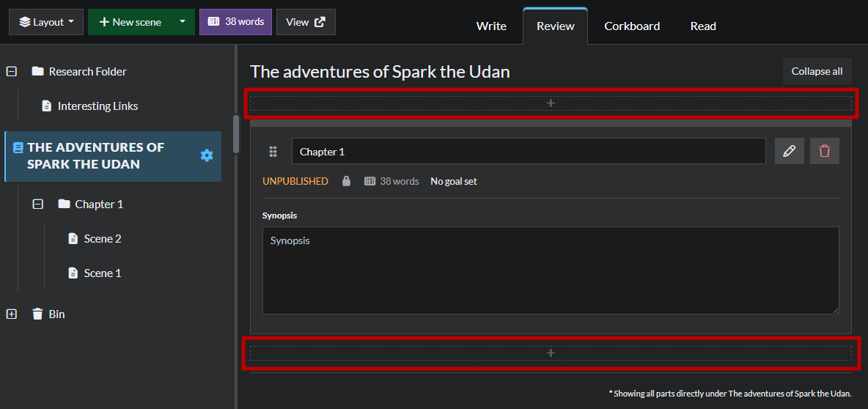
Task: Open the Corkboard tab
Action: [x=632, y=26]
